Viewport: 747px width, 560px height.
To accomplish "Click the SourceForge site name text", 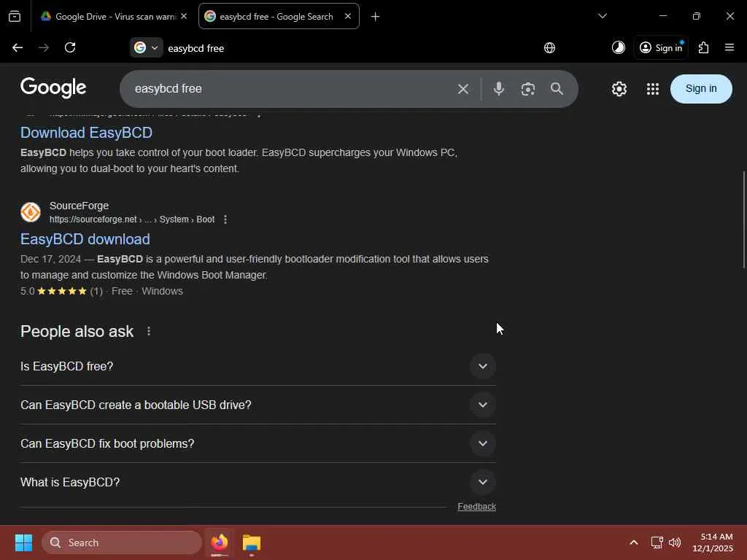I will [x=79, y=206].
